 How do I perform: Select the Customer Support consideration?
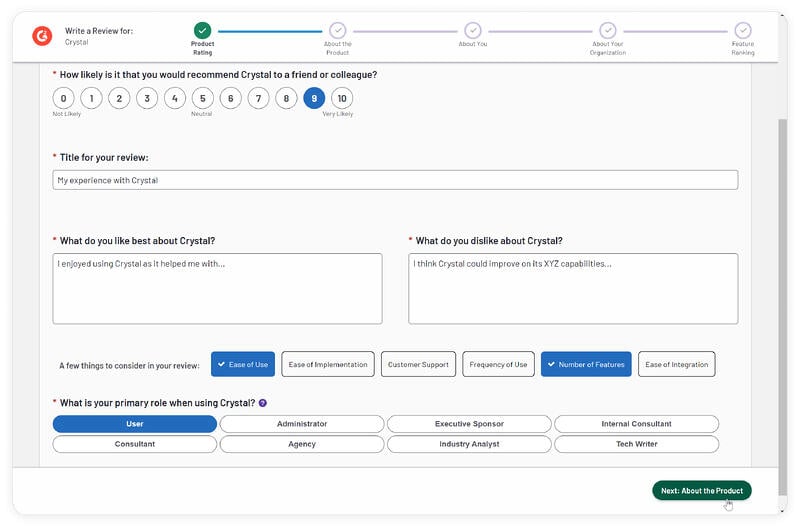418,365
